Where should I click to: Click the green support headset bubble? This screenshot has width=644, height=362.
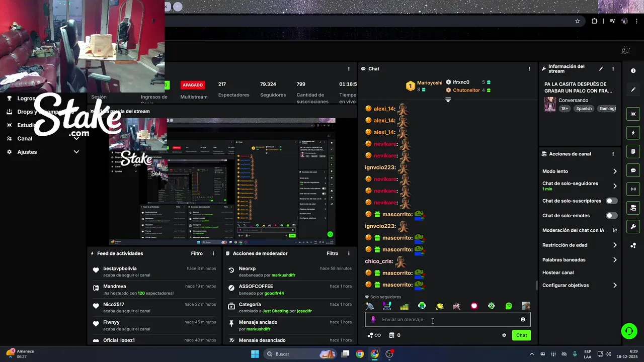(x=628, y=331)
